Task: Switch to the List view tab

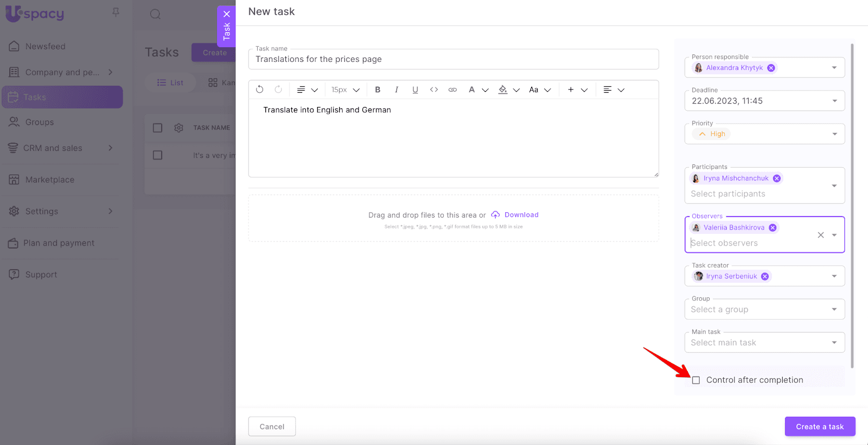Action: pyautogui.click(x=170, y=82)
